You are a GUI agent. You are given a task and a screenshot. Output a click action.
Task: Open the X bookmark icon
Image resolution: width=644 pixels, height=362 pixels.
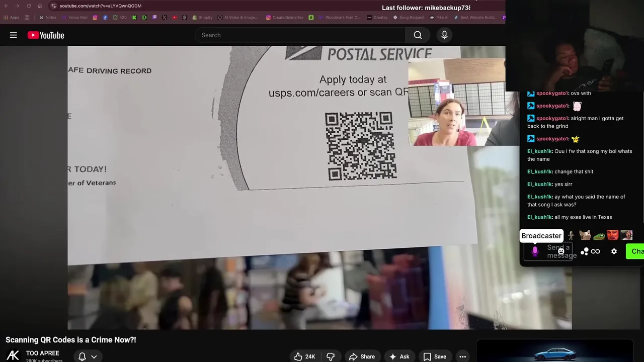[165, 18]
